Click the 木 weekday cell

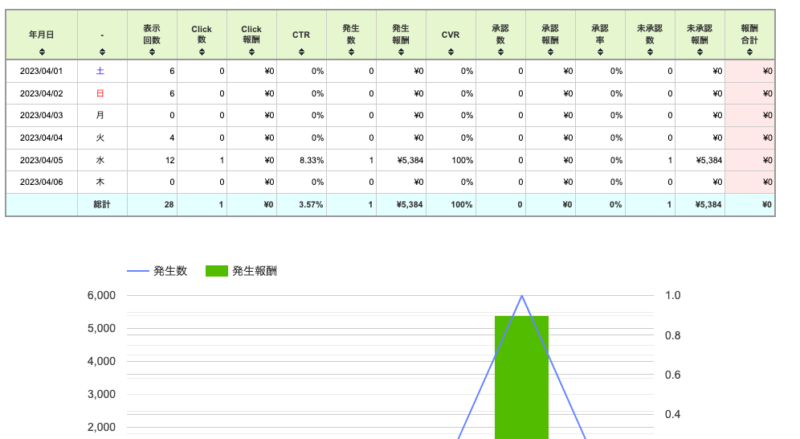click(101, 182)
